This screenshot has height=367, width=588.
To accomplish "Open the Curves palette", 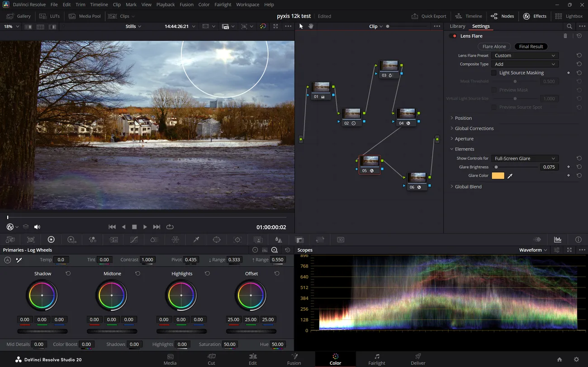I will (x=134, y=240).
